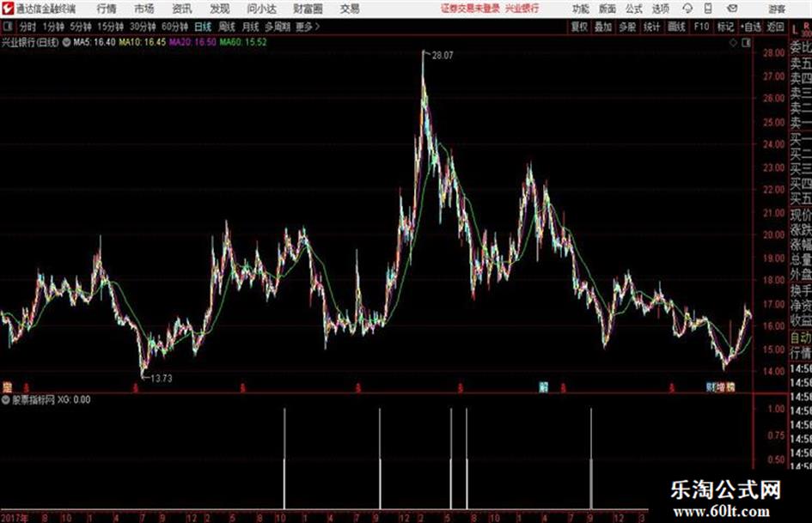Click the 标记 mark toolbar button
Image resolution: width=812 pixels, height=523 pixels.
point(725,27)
